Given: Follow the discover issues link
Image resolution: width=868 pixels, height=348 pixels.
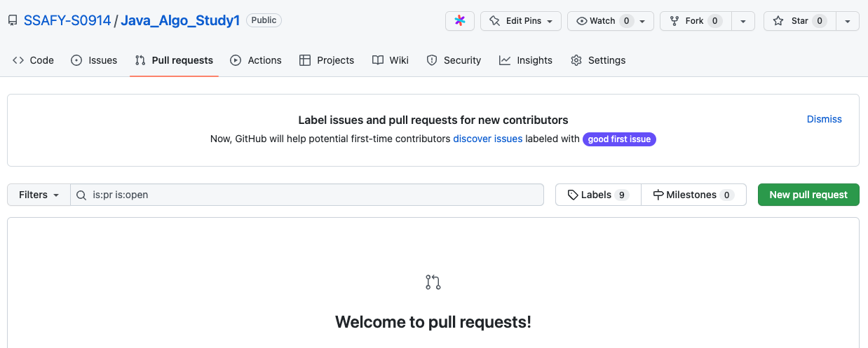Looking at the screenshot, I should (x=487, y=139).
